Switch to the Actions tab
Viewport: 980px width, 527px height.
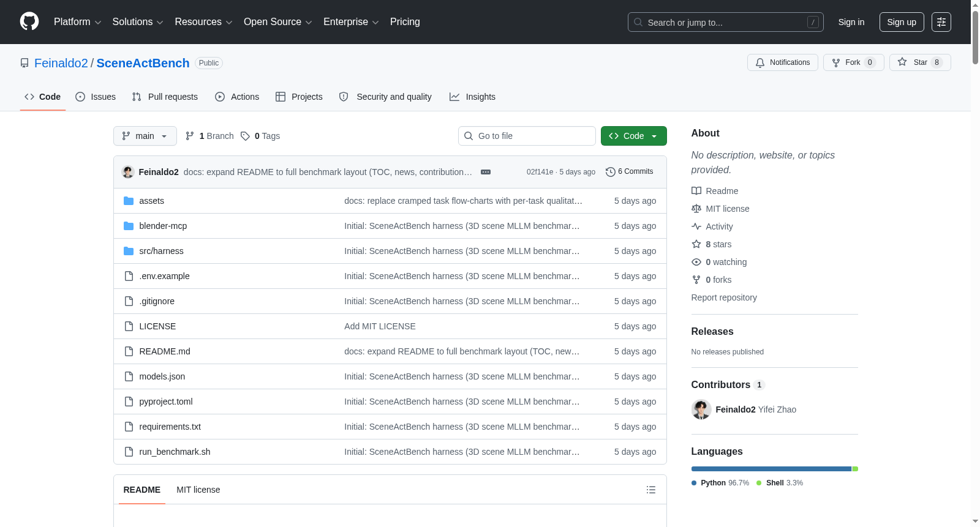pyautogui.click(x=237, y=97)
